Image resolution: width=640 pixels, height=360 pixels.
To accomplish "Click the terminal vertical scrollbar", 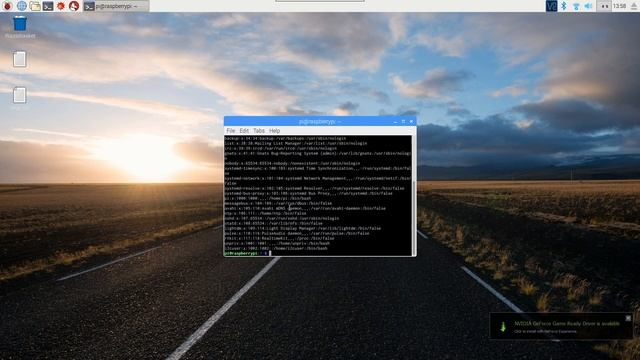I will (x=414, y=196).
